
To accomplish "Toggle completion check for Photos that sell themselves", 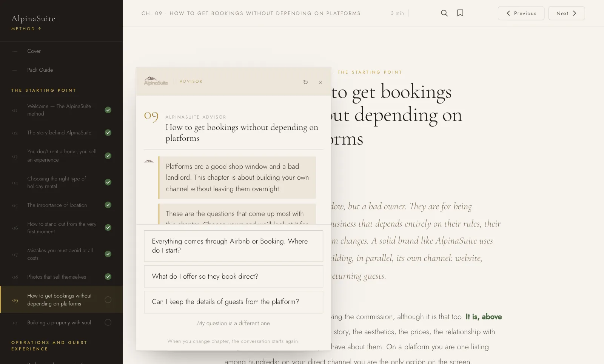I will 108,276.
